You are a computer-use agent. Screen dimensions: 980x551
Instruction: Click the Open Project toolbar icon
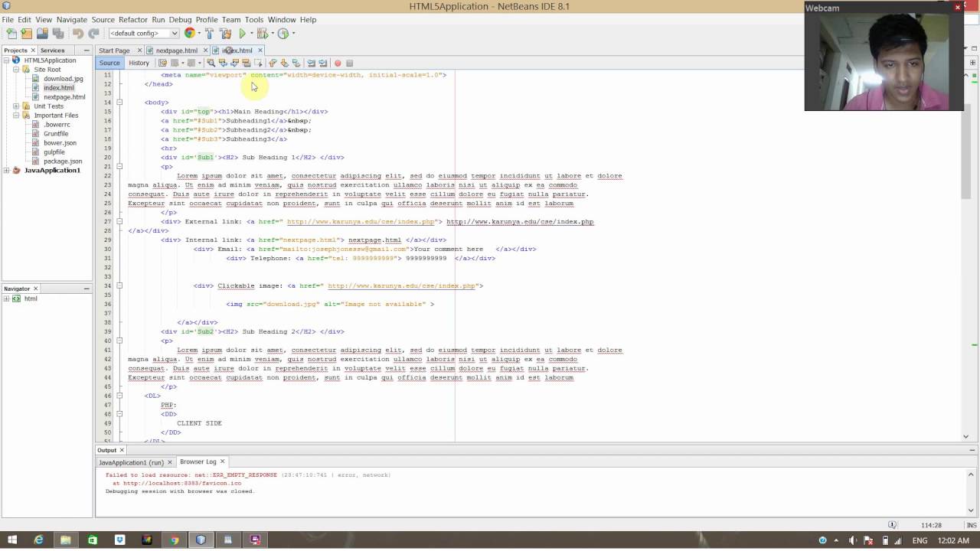point(43,34)
